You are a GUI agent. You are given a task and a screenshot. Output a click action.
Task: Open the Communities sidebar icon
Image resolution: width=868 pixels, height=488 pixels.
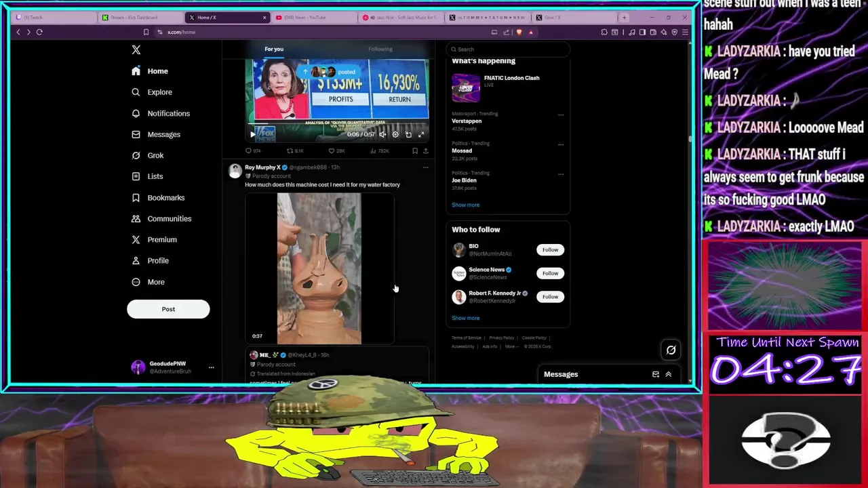point(136,218)
